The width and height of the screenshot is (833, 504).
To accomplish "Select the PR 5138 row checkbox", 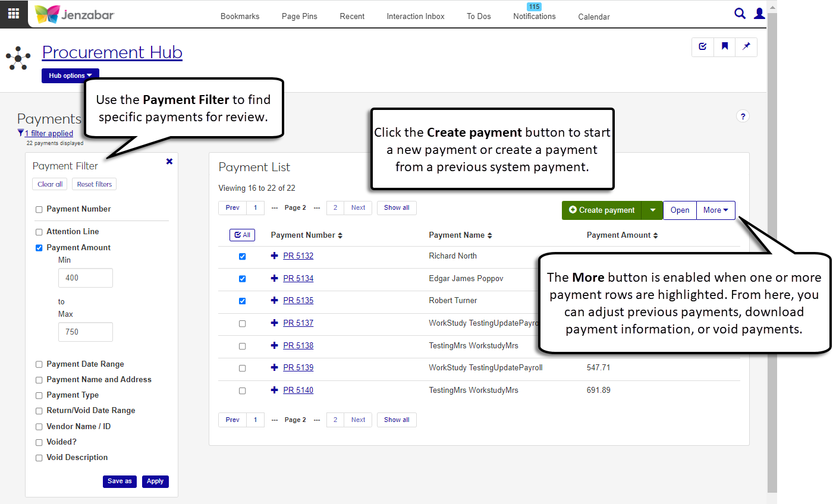I will (242, 346).
